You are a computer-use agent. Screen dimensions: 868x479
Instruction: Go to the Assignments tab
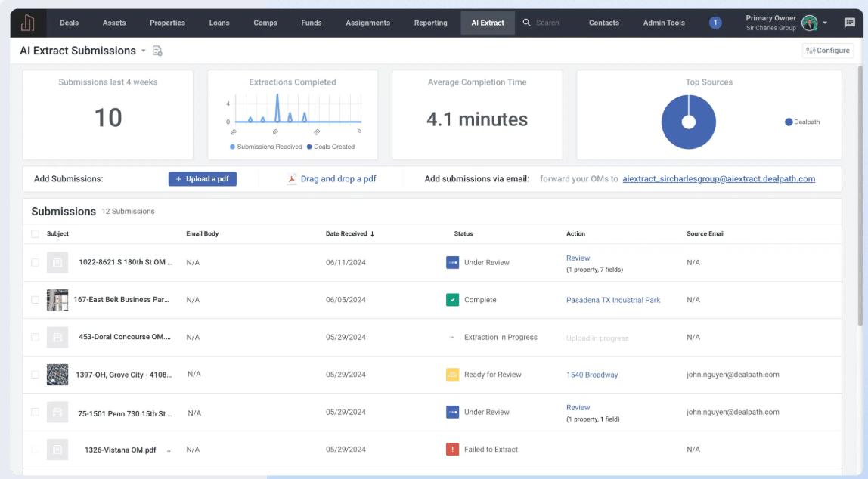click(367, 23)
